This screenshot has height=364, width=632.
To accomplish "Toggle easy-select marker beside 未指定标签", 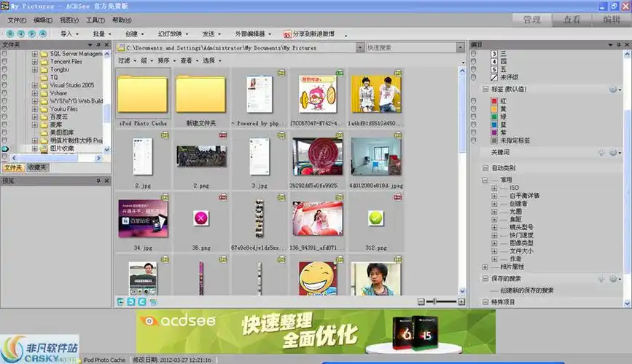I will point(474,141).
